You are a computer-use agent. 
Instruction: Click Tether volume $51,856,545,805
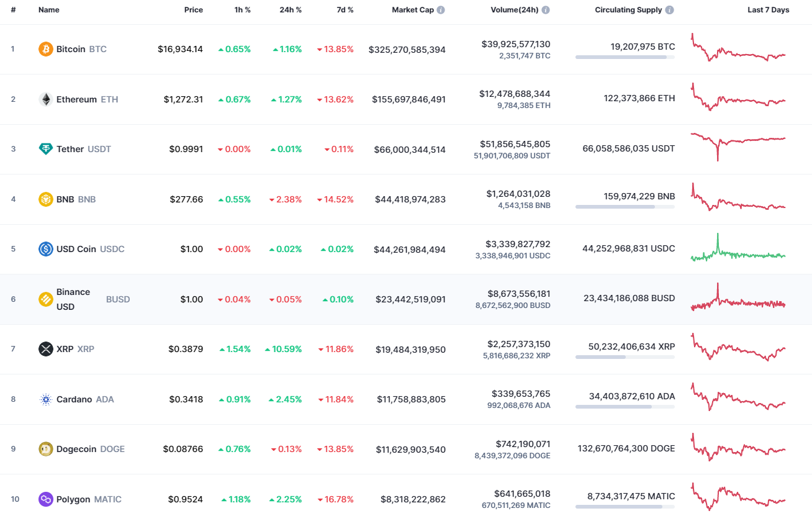pyautogui.click(x=515, y=144)
